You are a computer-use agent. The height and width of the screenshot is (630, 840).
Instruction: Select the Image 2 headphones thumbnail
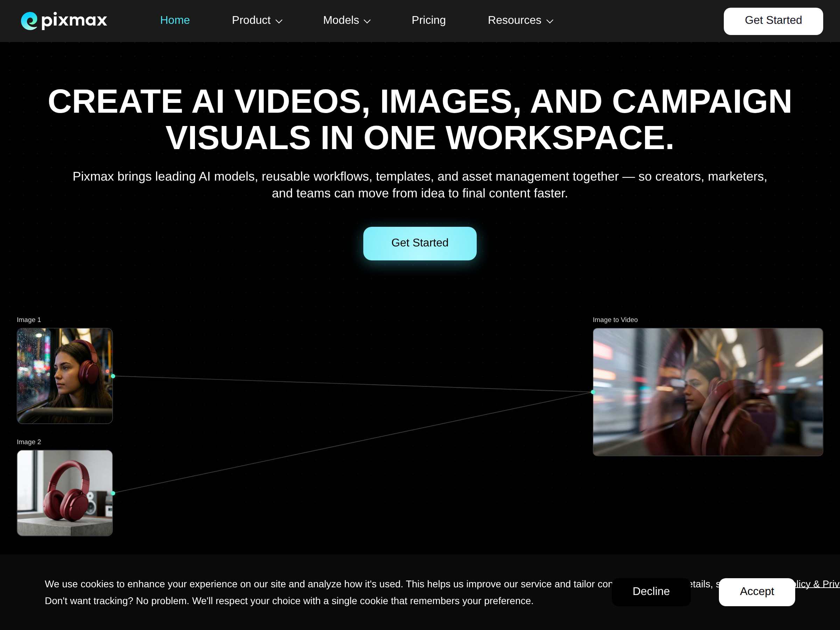pos(65,493)
